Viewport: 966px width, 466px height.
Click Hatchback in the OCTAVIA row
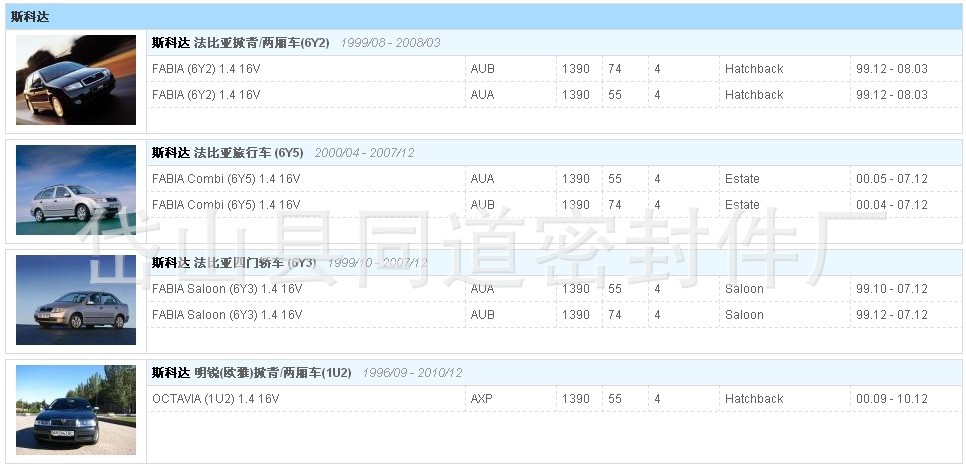point(754,399)
